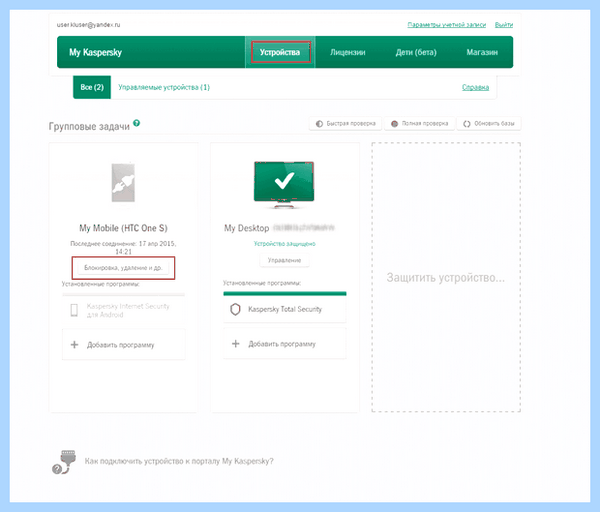Open My Mobile (HTC One S) title

pos(123,228)
